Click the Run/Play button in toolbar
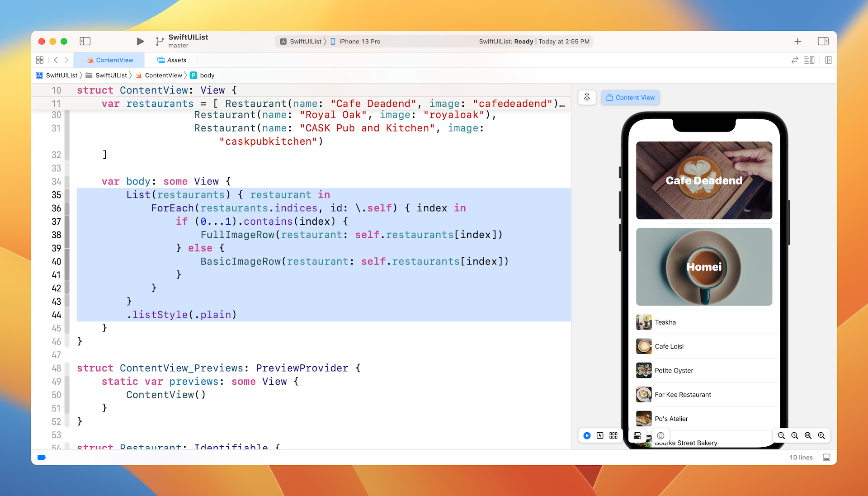868x496 pixels. 140,41
